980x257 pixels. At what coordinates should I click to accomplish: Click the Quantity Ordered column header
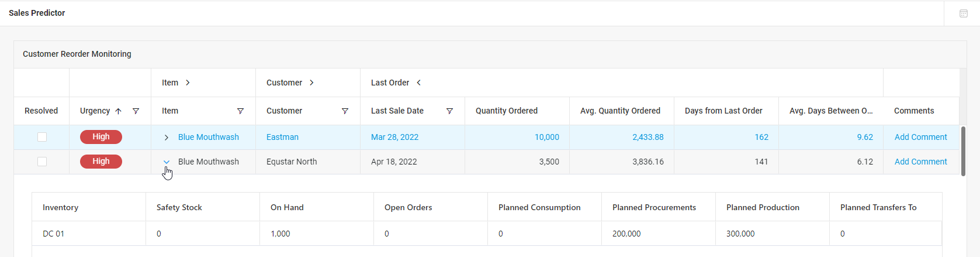[506, 111]
